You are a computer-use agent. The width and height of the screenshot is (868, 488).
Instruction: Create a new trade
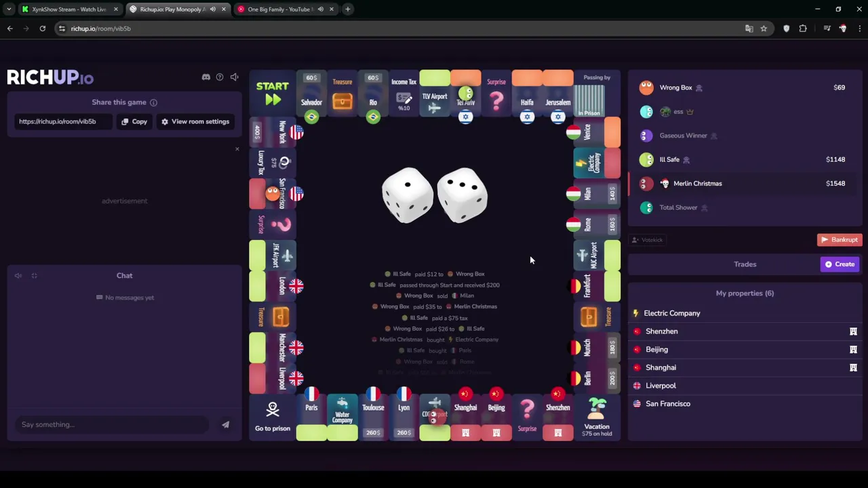[x=840, y=264]
